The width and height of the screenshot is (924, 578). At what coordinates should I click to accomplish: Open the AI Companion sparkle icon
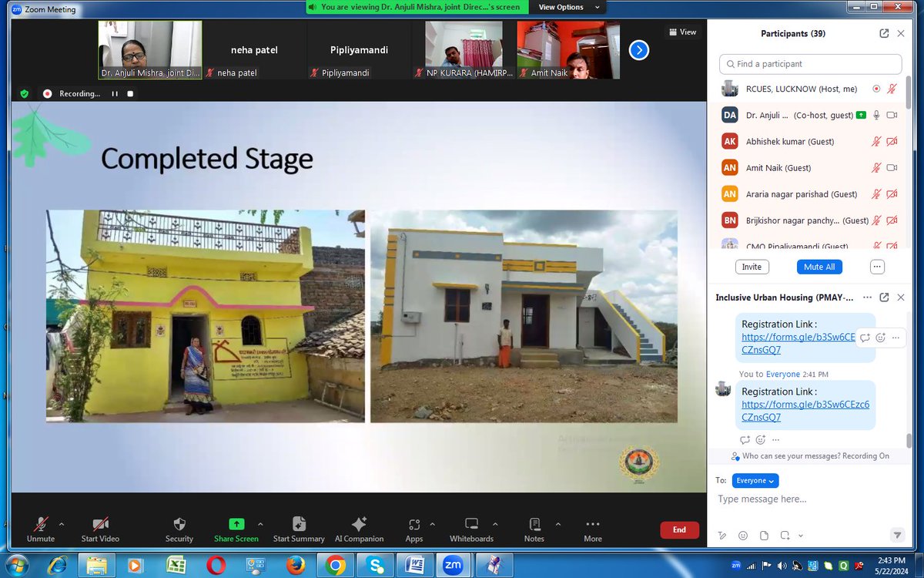point(359,524)
